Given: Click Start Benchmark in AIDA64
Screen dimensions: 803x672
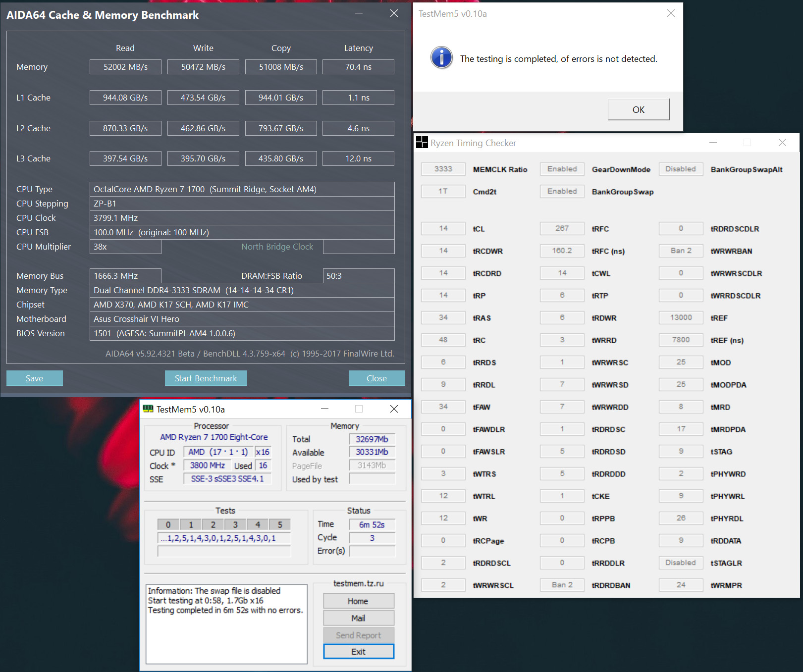Looking at the screenshot, I should coord(206,378).
